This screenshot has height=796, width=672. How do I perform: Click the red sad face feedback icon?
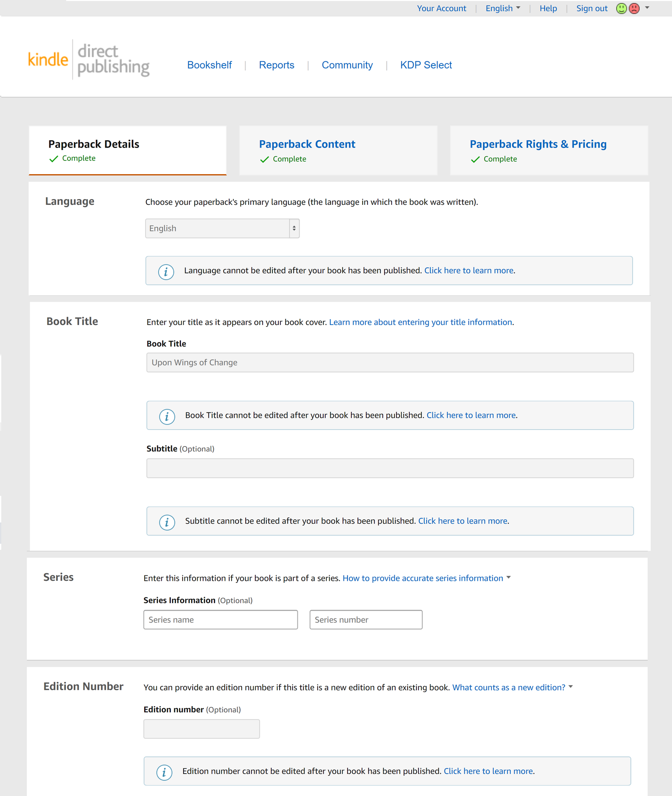(x=634, y=8)
